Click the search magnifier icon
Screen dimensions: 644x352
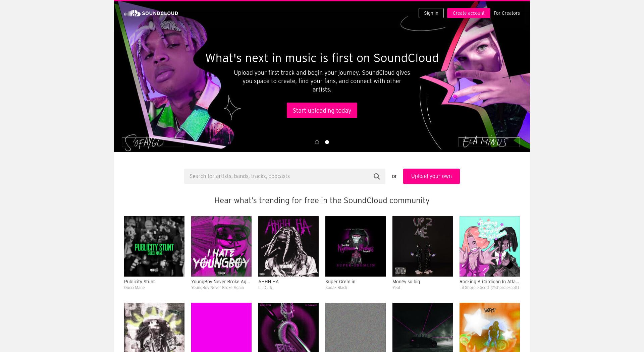click(x=377, y=176)
